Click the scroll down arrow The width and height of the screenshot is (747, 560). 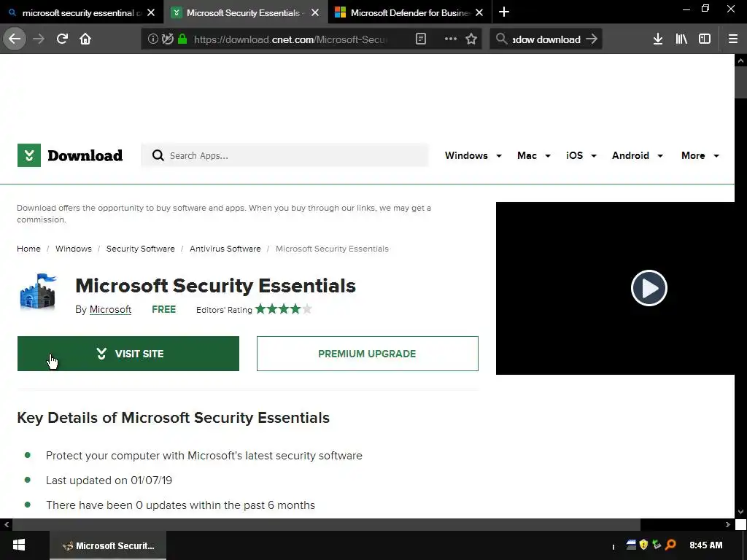pos(740,512)
